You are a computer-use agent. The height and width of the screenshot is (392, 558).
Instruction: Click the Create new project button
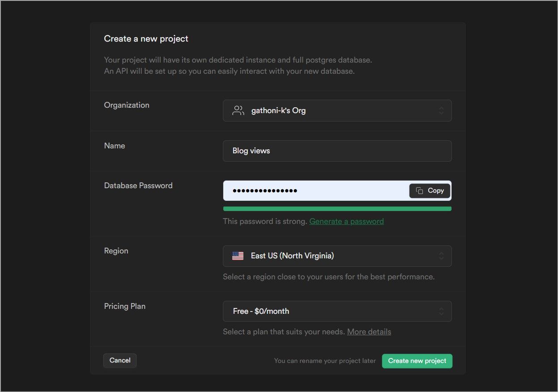[417, 361]
